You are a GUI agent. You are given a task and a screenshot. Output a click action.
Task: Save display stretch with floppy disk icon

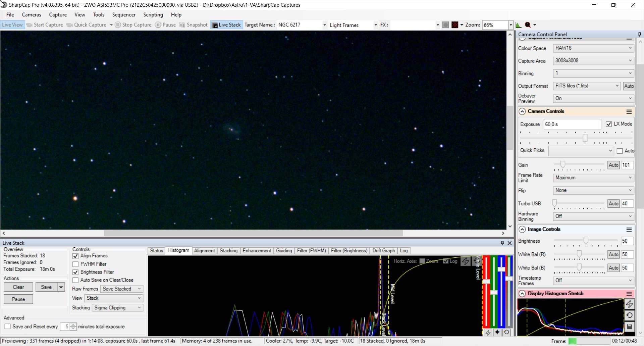coord(629,327)
